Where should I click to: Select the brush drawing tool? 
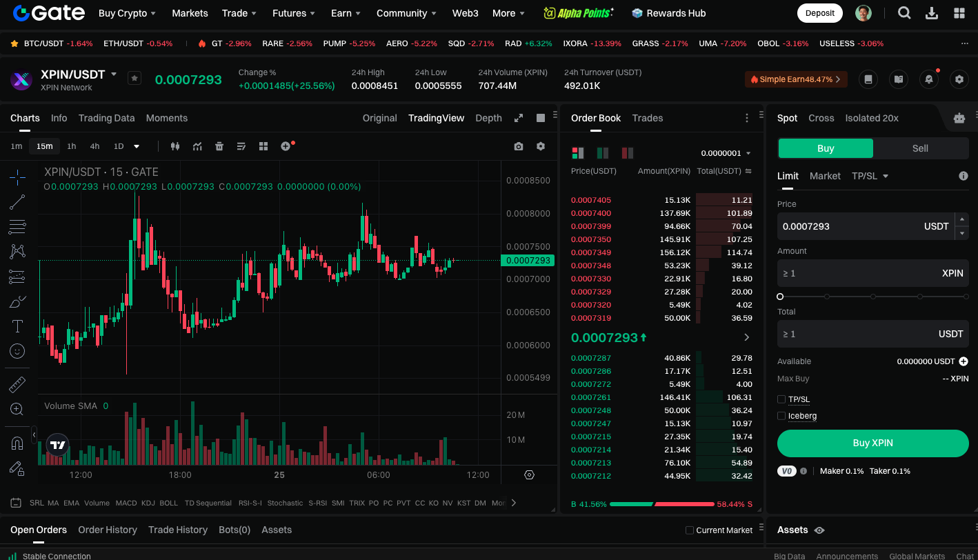coord(17,301)
